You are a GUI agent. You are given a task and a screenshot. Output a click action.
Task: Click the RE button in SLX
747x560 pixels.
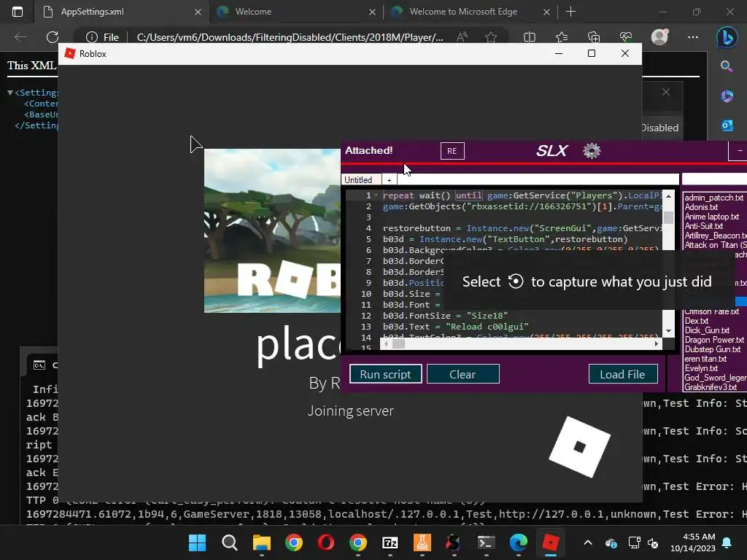coord(452,151)
